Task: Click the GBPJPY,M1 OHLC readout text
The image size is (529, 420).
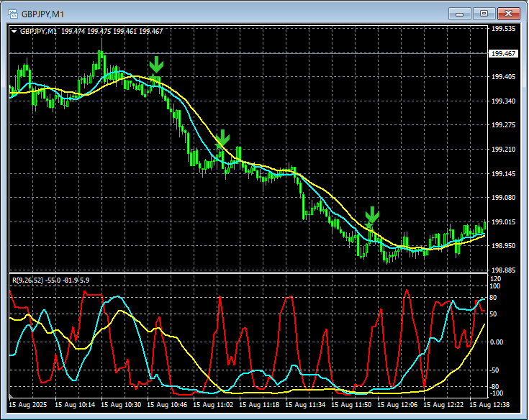Action: pos(91,32)
